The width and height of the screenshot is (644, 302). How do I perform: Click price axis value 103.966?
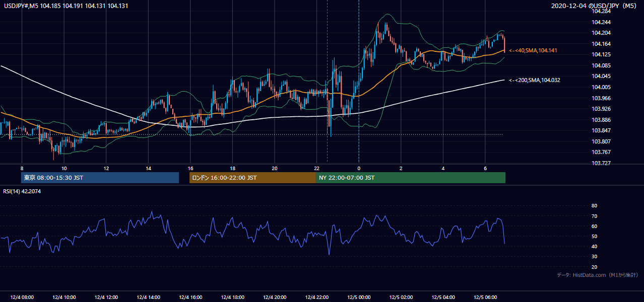tap(601, 98)
